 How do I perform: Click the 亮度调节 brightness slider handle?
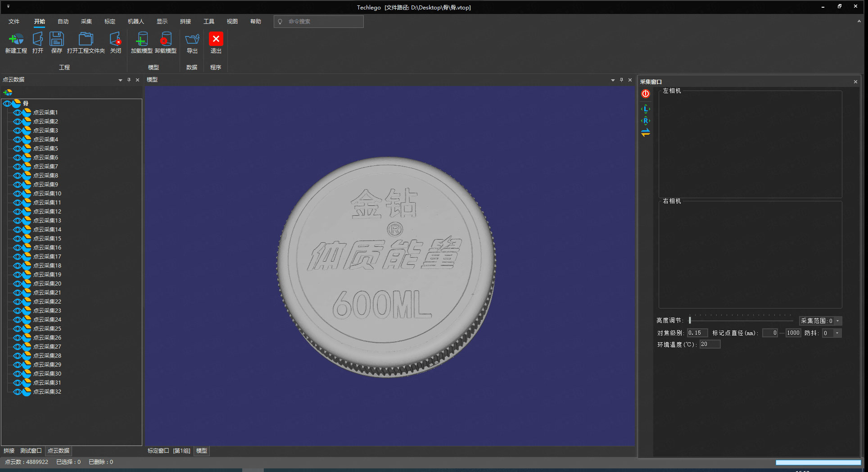(x=690, y=320)
